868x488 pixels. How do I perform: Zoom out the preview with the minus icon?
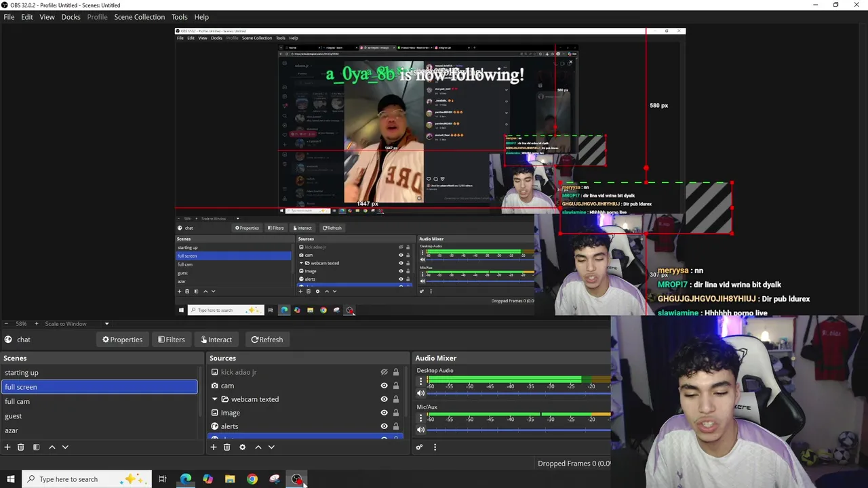(x=7, y=324)
